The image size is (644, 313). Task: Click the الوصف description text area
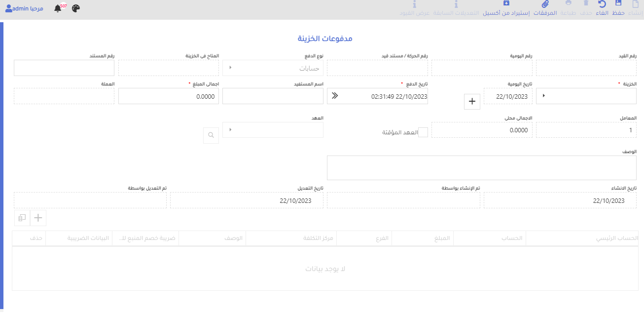point(481,168)
